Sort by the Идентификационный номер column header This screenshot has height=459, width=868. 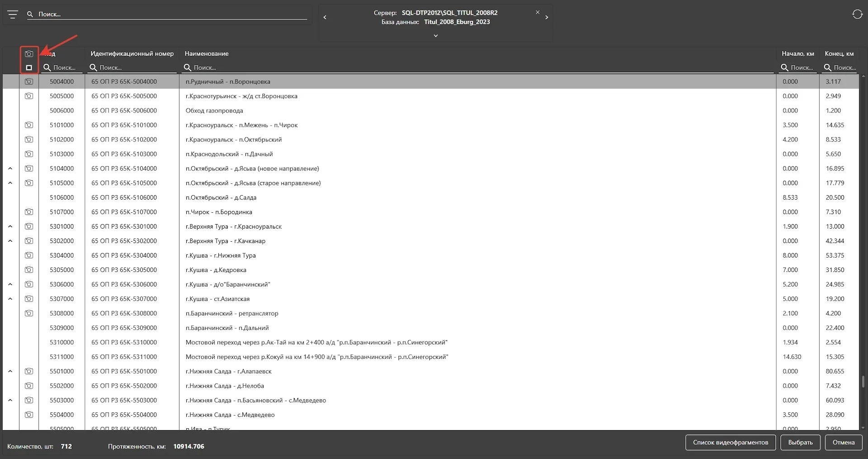click(x=132, y=54)
